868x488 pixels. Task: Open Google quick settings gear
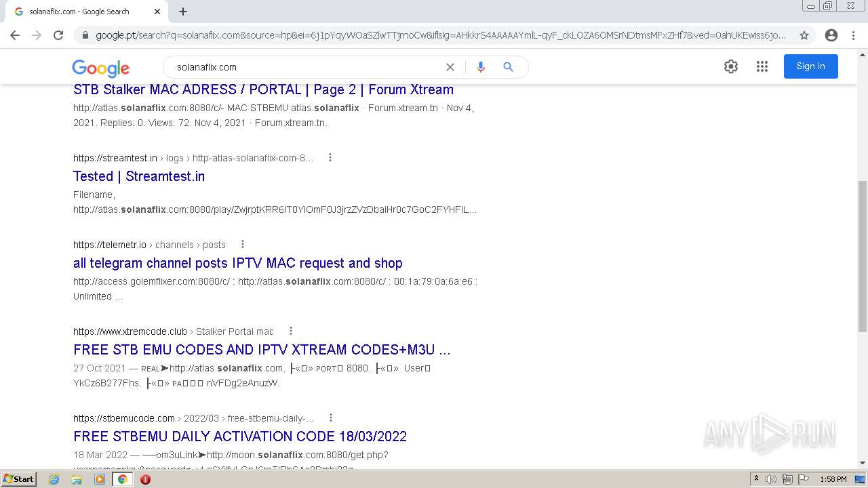point(731,66)
